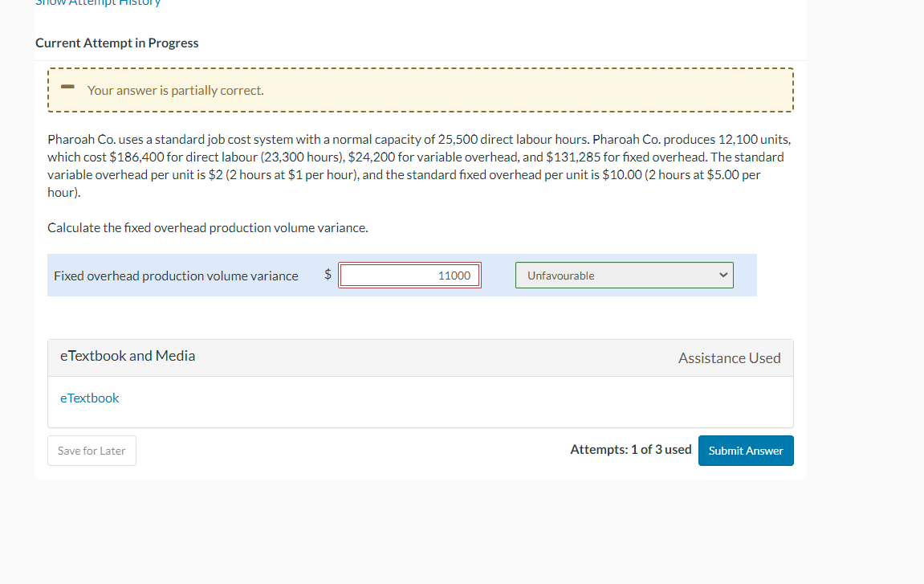The width and height of the screenshot is (924, 584).
Task: Click the Assistance Used label
Action: point(729,357)
